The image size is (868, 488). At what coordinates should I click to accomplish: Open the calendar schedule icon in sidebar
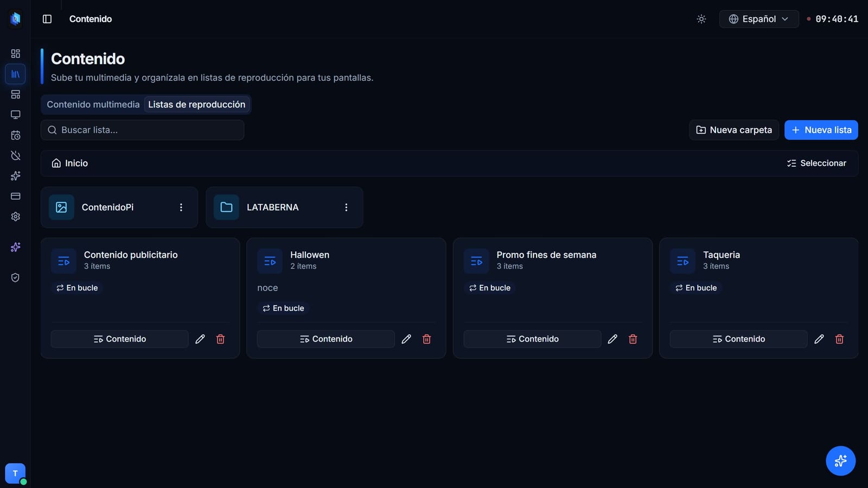point(15,135)
